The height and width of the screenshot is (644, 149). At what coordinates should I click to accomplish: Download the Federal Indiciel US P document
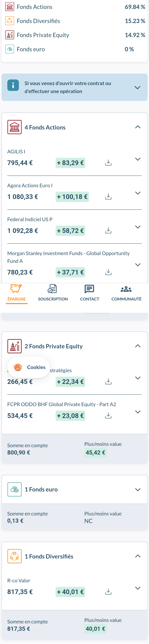[108, 230]
